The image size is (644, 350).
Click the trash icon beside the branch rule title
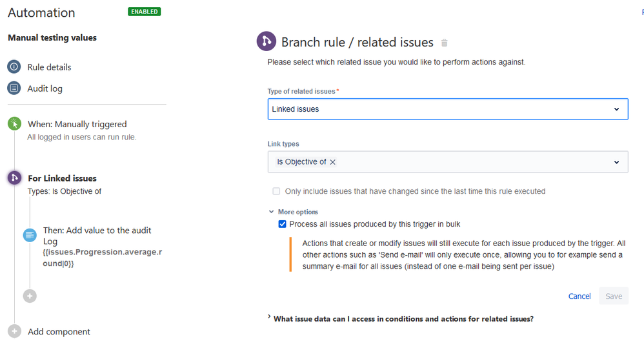point(444,43)
